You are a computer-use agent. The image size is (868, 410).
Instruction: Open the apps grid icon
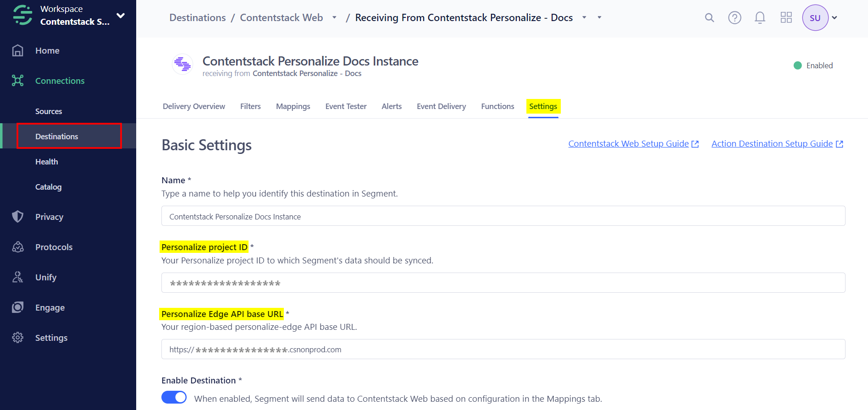click(786, 17)
